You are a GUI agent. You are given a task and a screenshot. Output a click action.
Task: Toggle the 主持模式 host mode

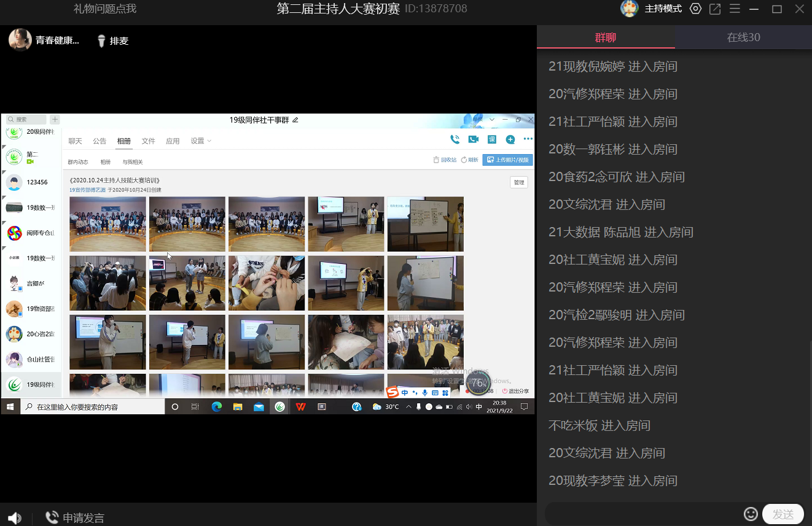[663, 9]
